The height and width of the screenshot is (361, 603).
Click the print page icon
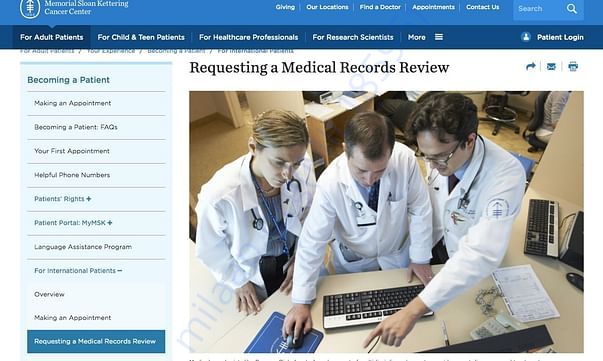pos(573,67)
